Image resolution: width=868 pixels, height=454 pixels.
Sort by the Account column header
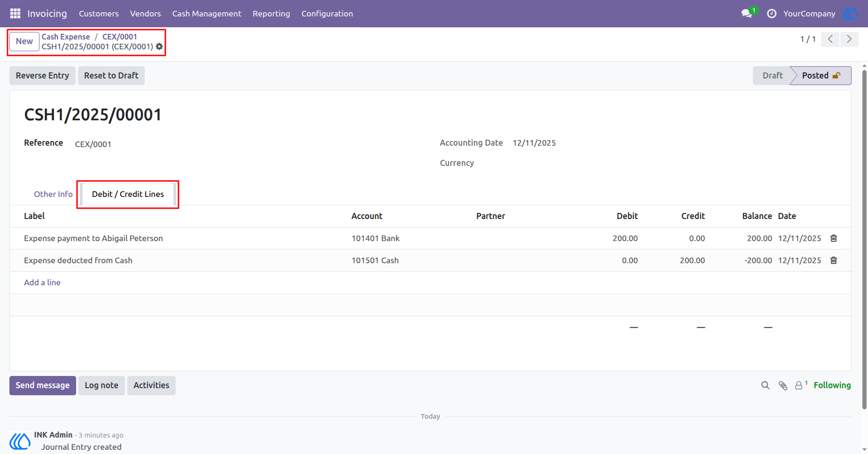pyautogui.click(x=367, y=216)
